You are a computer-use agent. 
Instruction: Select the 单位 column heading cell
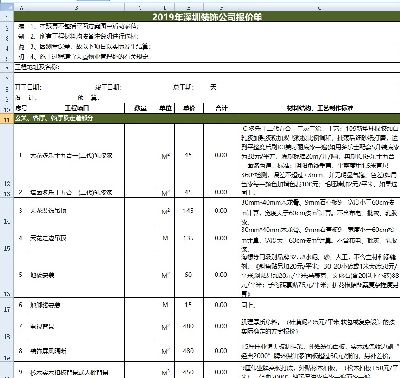coord(165,108)
